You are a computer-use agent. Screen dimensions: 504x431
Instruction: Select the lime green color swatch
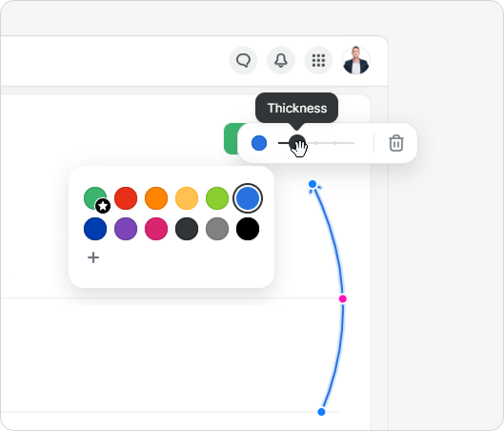(217, 198)
